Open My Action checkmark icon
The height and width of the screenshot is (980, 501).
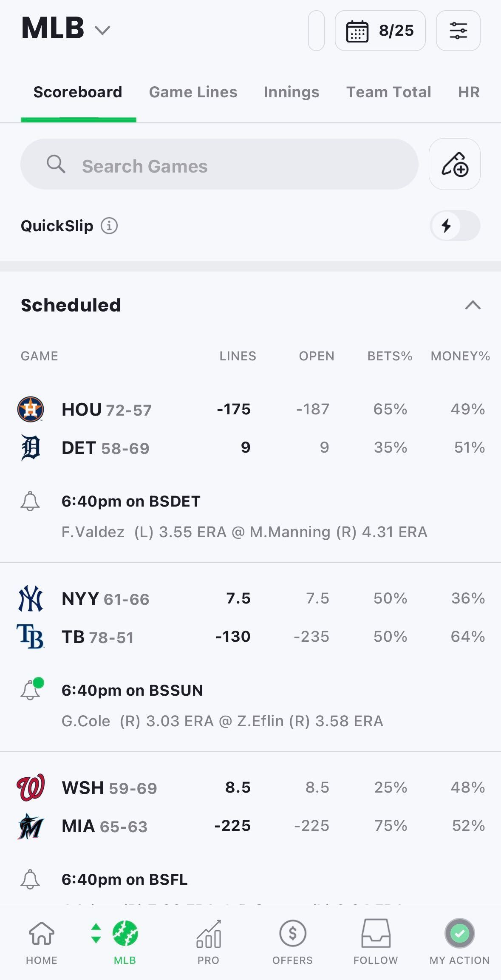[459, 941]
